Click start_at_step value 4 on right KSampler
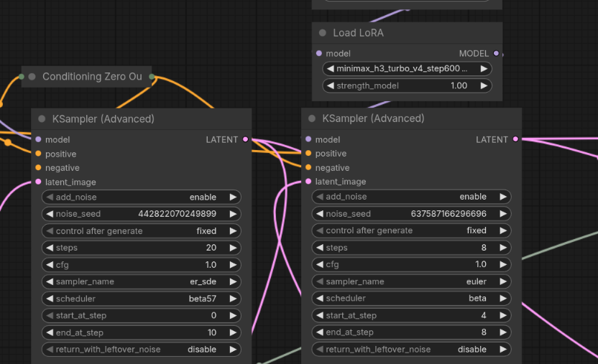Screen dimensions: 598x364 (484, 315)
